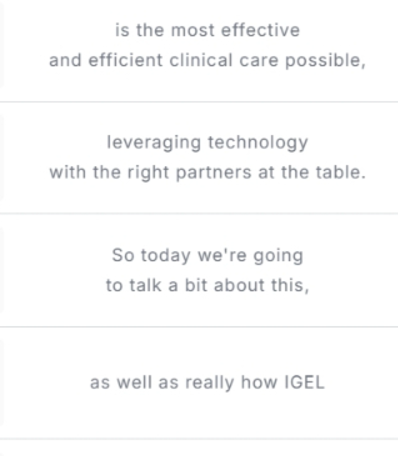
Task: Click the word "really" in the last caption
Action: (x=209, y=383)
